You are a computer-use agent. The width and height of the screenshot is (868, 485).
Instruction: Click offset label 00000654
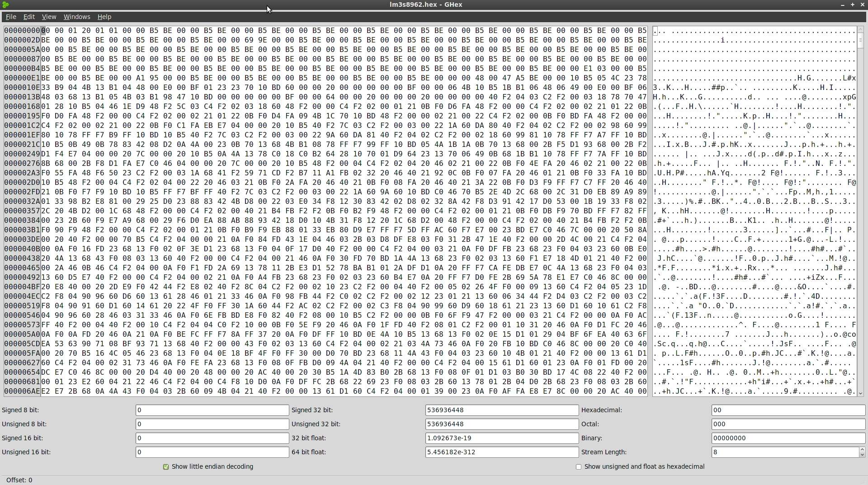(x=22, y=372)
